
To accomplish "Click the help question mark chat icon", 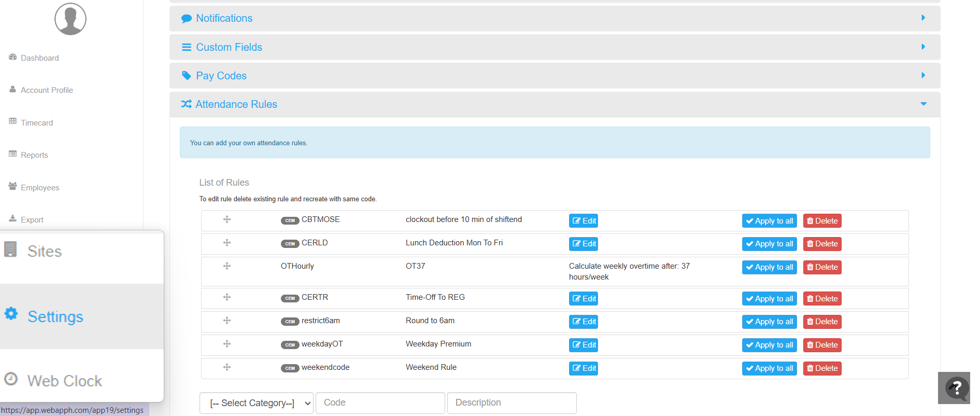I will point(956,387).
